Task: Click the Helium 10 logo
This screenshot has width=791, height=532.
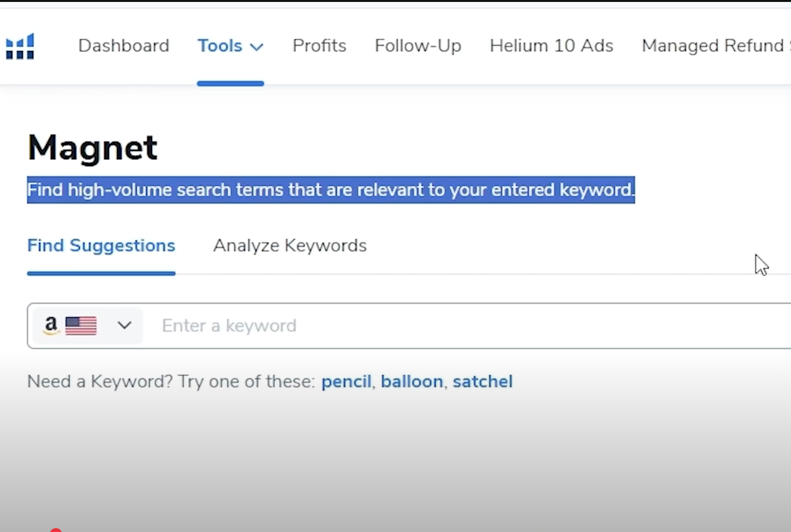Action: coord(19,46)
